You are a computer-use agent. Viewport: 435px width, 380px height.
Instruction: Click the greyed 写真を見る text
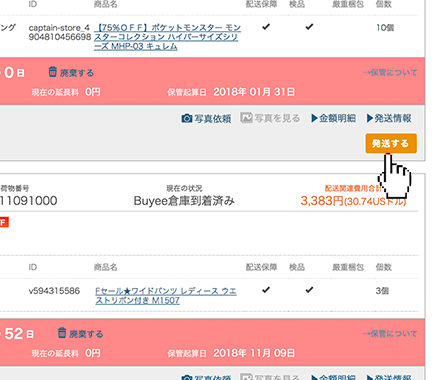[x=277, y=118]
